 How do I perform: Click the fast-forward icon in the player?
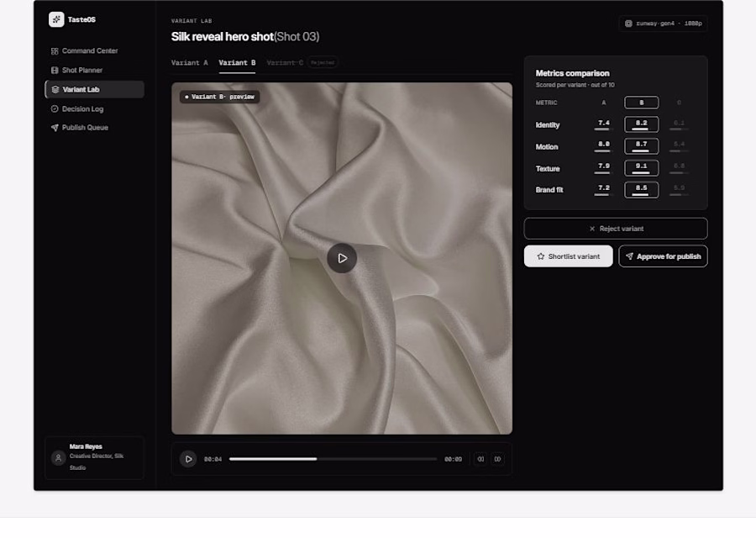497,459
